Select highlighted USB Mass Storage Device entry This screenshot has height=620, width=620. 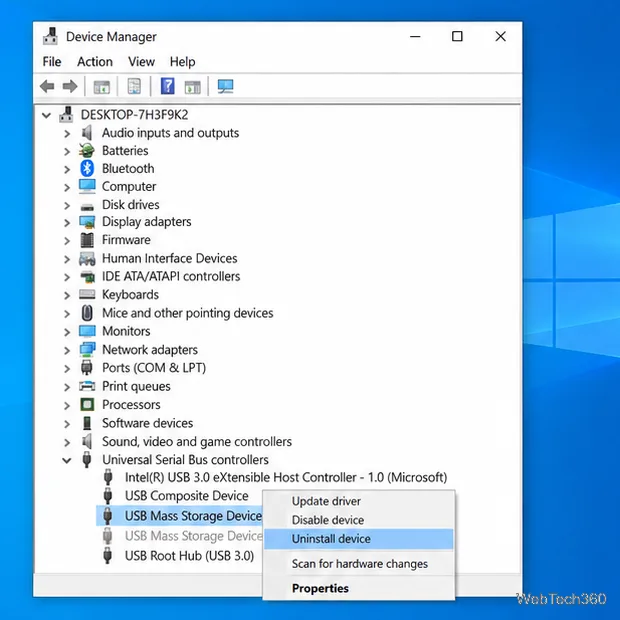(193, 516)
